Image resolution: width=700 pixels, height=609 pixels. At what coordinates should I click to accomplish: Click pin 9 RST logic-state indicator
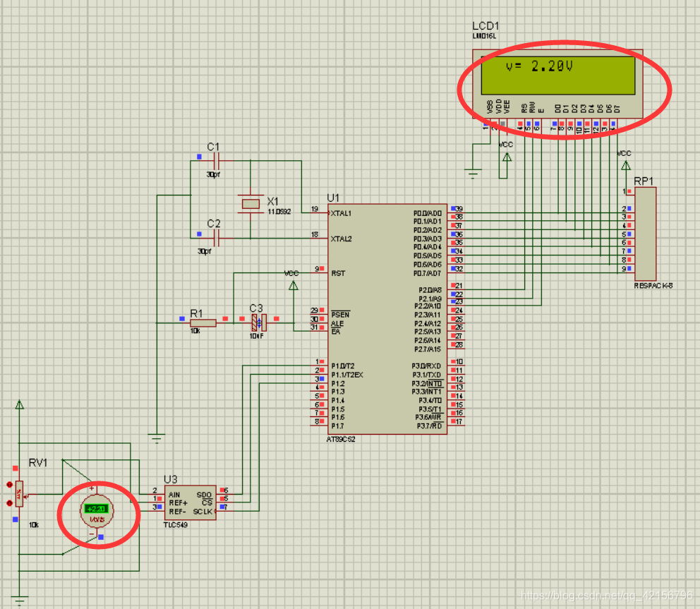(x=322, y=269)
